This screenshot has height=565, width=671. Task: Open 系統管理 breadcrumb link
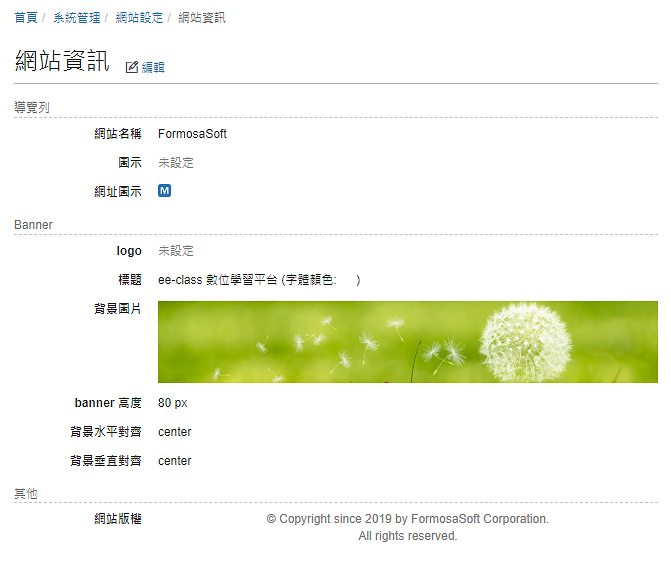tap(77, 18)
